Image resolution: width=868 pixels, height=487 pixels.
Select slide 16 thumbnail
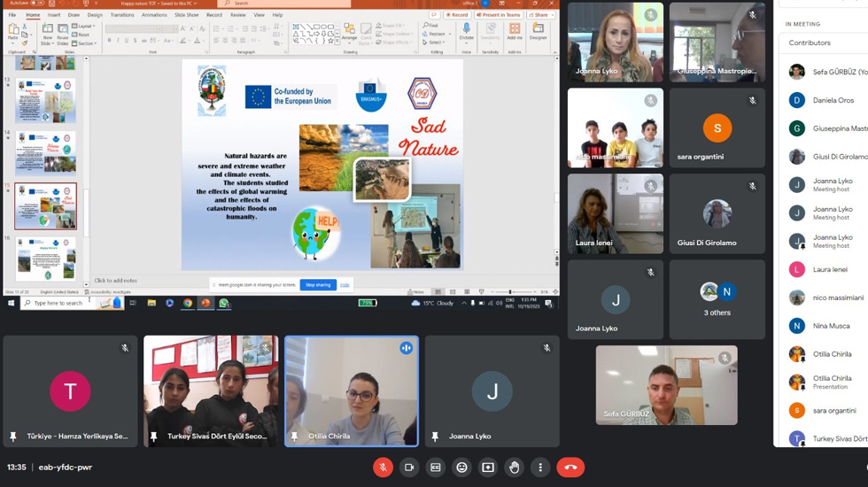tap(45, 259)
